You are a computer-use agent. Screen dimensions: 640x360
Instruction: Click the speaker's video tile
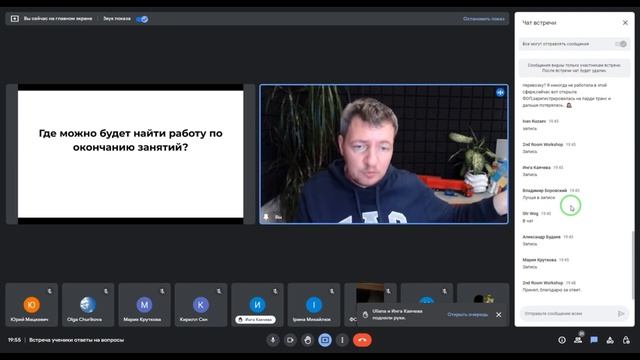pyautogui.click(x=384, y=154)
